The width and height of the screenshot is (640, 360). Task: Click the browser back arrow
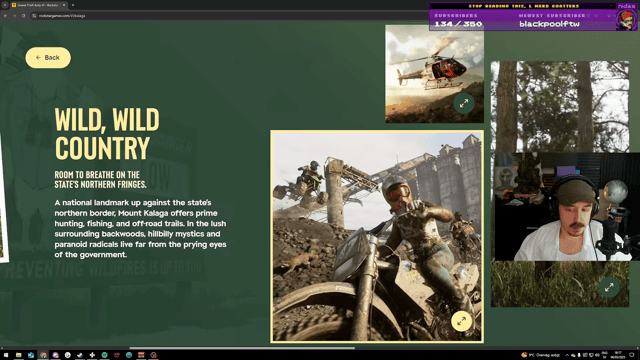5,16
